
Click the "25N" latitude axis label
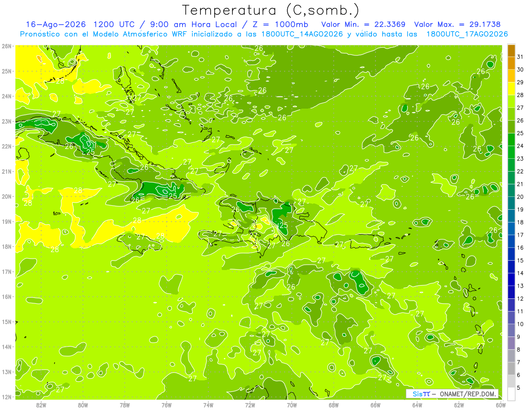pos(6,71)
